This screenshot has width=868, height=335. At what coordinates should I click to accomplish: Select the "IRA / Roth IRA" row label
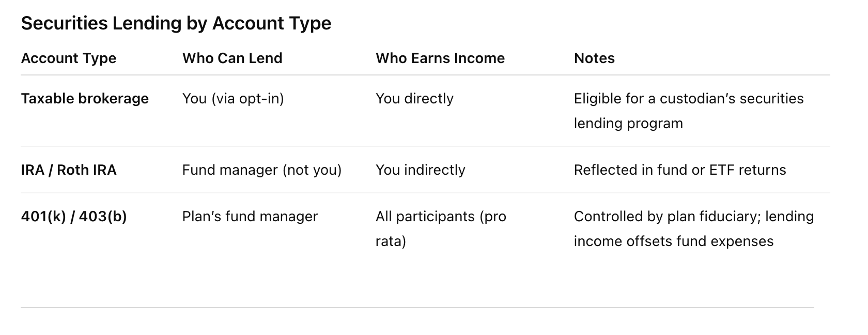point(69,170)
